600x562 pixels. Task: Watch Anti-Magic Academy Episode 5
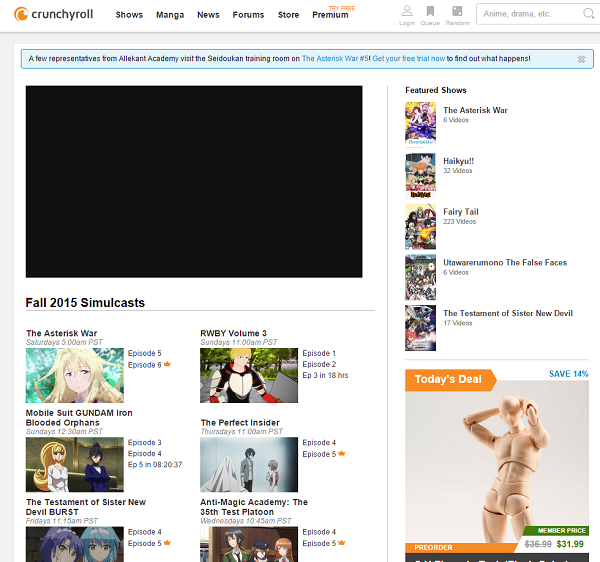[319, 543]
